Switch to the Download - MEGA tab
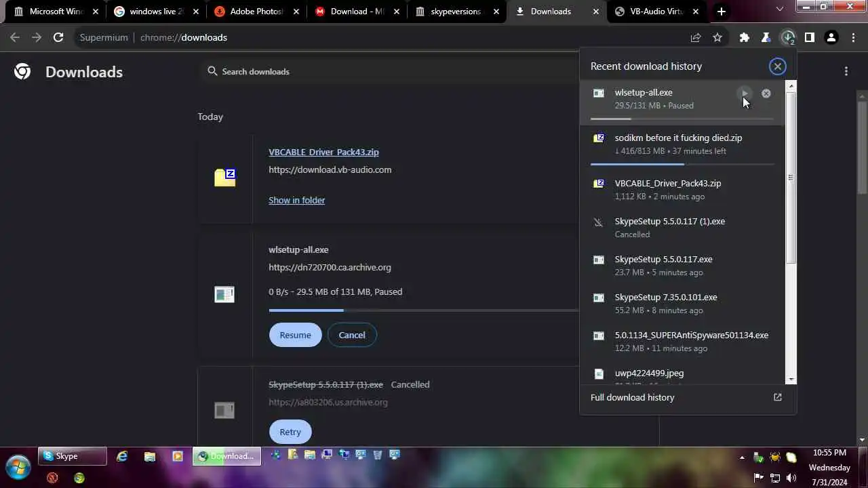This screenshot has height=488, width=868. pyautogui.click(x=357, y=12)
